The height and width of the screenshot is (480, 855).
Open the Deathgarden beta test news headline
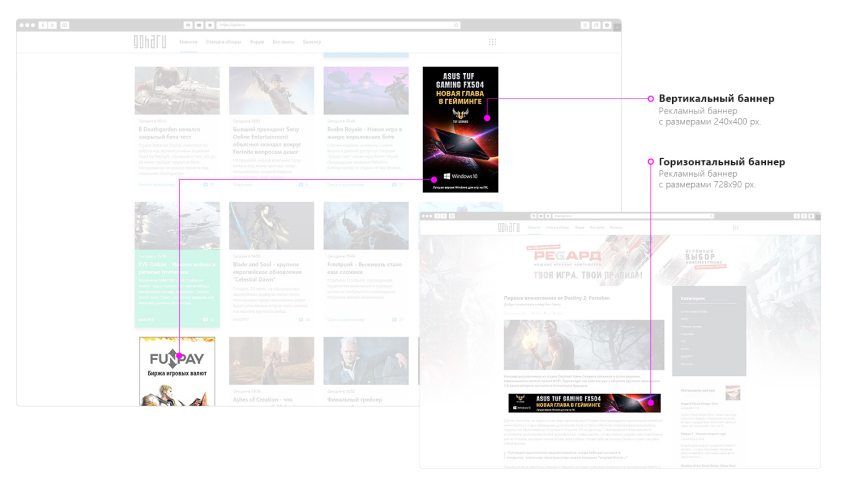169,133
